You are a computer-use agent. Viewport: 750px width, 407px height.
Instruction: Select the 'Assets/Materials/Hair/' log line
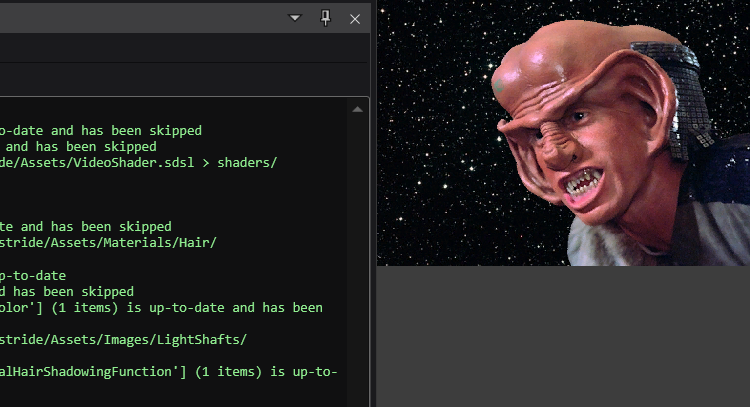108,242
